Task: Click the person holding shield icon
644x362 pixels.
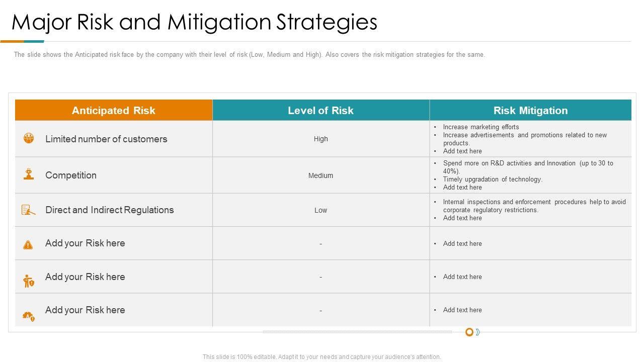Action: tap(29, 281)
